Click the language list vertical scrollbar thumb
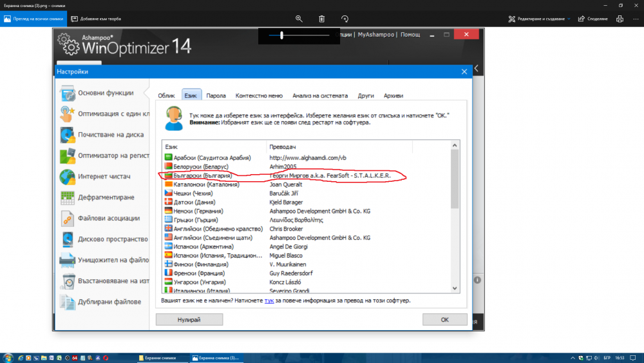 click(455, 179)
